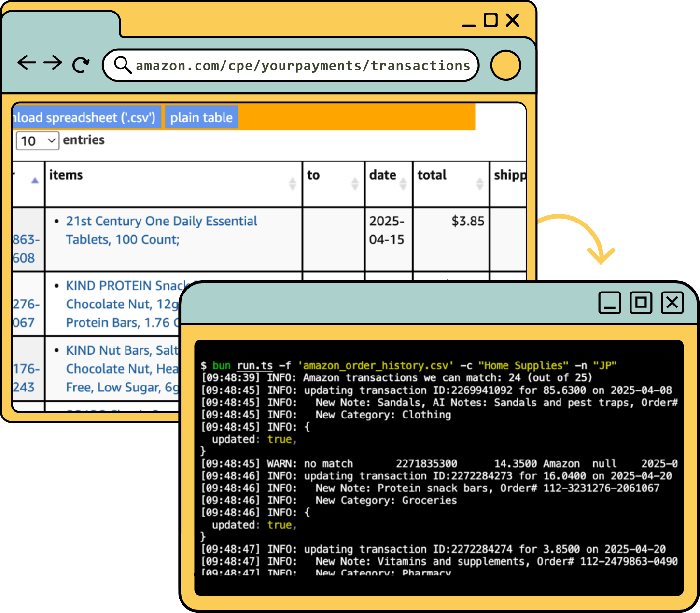Sort using the 'to' column arrows
Screen dimensions: 700x613
pos(355,183)
